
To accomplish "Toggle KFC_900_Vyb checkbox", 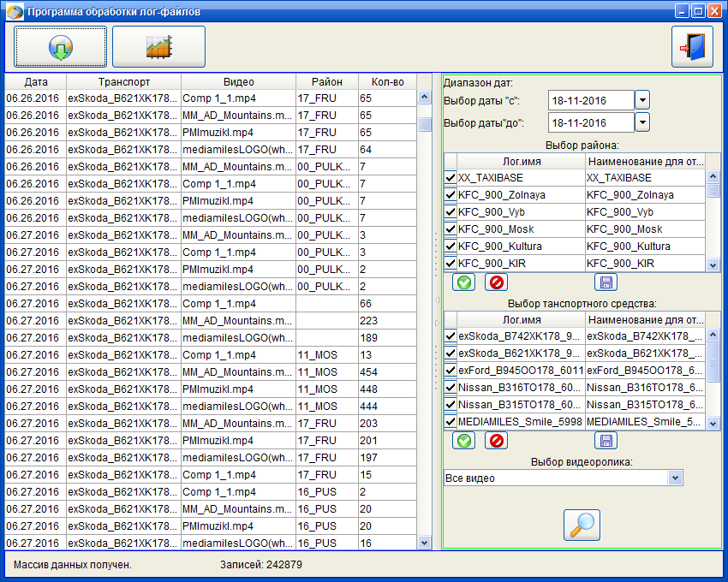I will (450, 212).
